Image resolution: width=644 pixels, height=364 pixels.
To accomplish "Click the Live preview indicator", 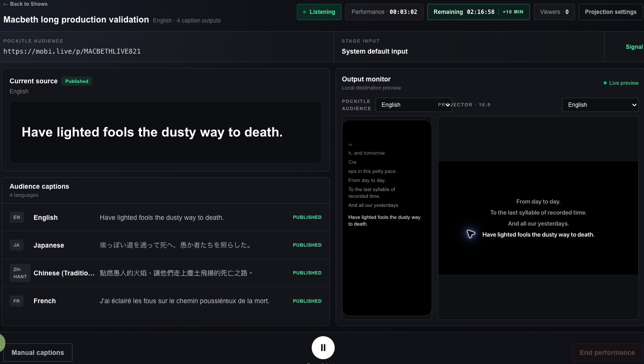I will (x=621, y=83).
